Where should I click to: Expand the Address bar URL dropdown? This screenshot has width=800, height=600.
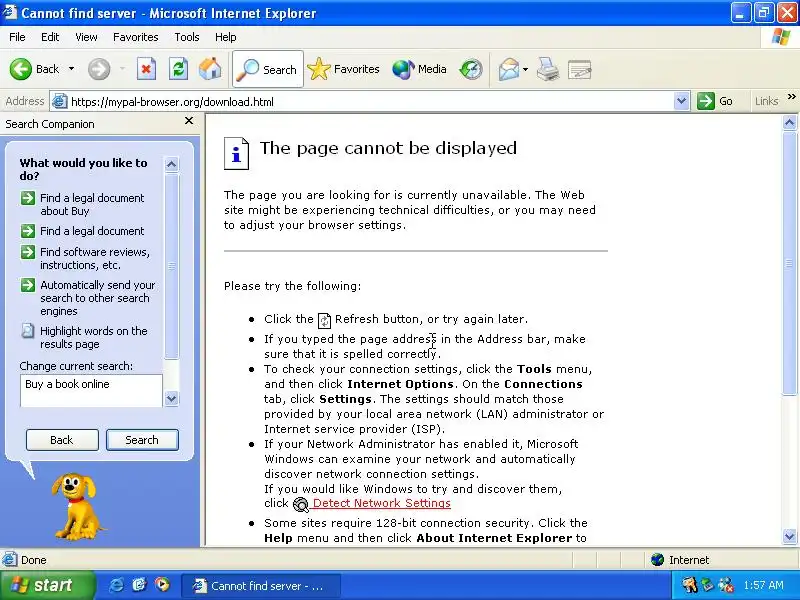click(x=681, y=101)
